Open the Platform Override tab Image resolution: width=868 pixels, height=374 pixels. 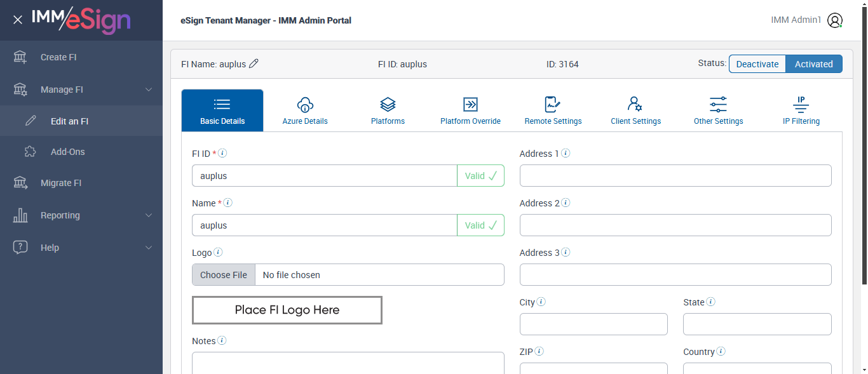pos(470,110)
